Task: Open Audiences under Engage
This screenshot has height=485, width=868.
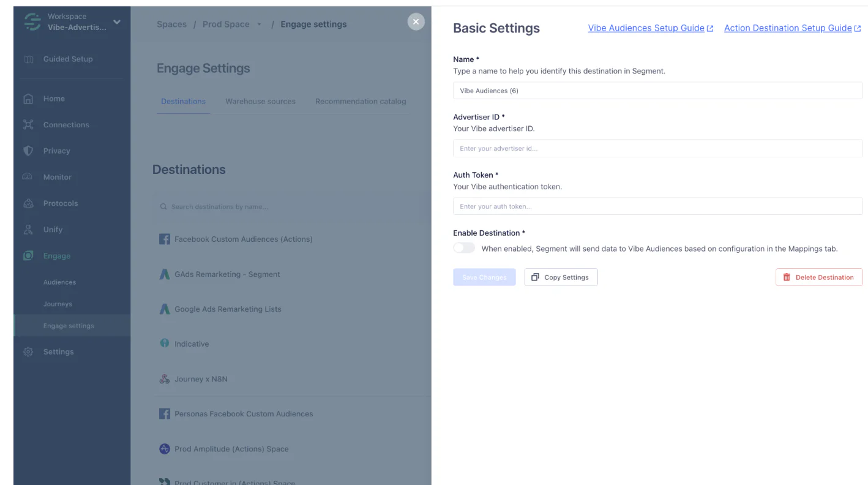Action: [x=60, y=282]
